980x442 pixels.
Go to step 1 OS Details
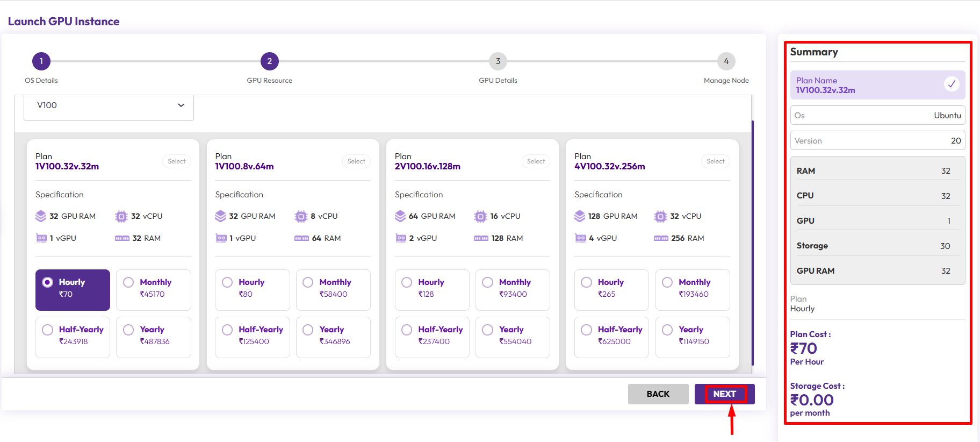(41, 61)
